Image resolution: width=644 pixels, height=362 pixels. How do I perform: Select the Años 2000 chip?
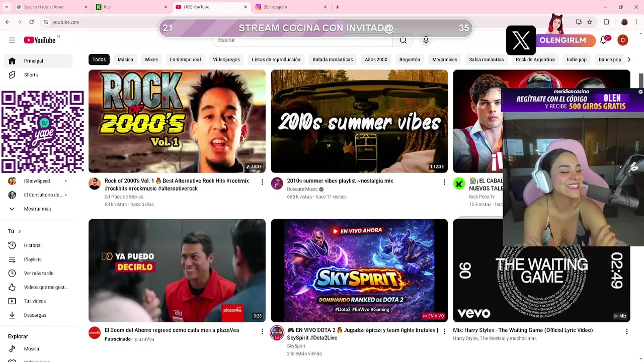click(x=376, y=59)
